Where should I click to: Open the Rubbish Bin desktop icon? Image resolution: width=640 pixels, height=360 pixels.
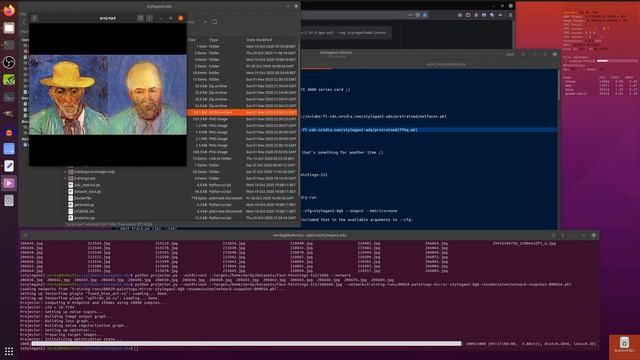point(624,344)
